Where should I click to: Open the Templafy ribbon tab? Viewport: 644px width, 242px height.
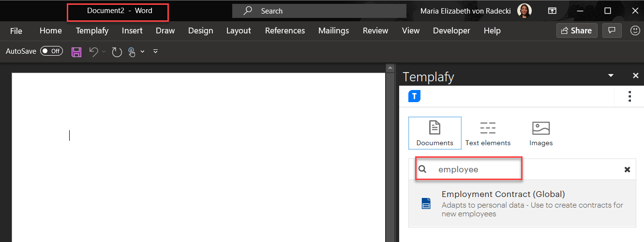pyautogui.click(x=92, y=30)
